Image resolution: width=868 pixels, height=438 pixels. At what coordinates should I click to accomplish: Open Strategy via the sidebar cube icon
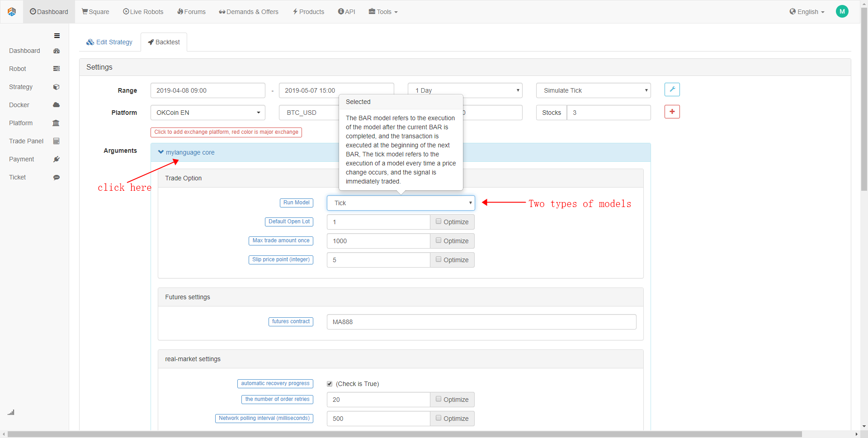57,87
